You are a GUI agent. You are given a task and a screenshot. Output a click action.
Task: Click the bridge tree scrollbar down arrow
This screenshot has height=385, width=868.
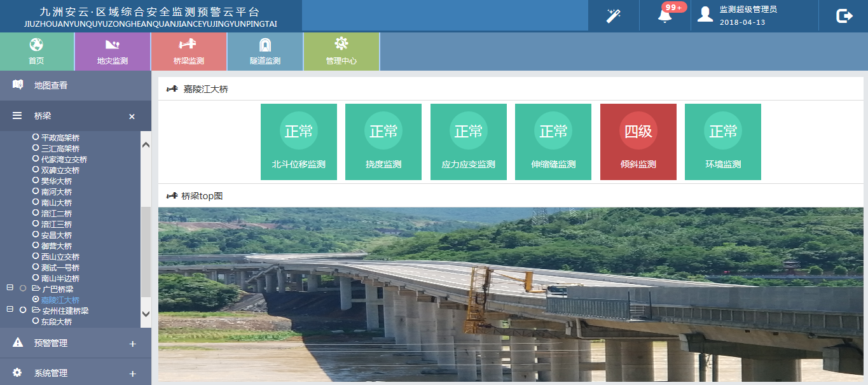(x=146, y=314)
